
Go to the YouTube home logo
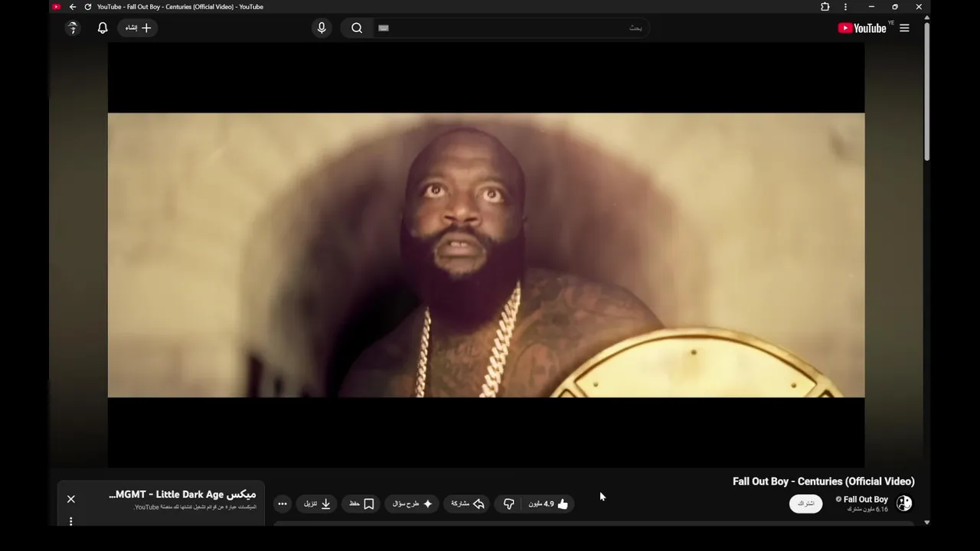click(x=862, y=28)
